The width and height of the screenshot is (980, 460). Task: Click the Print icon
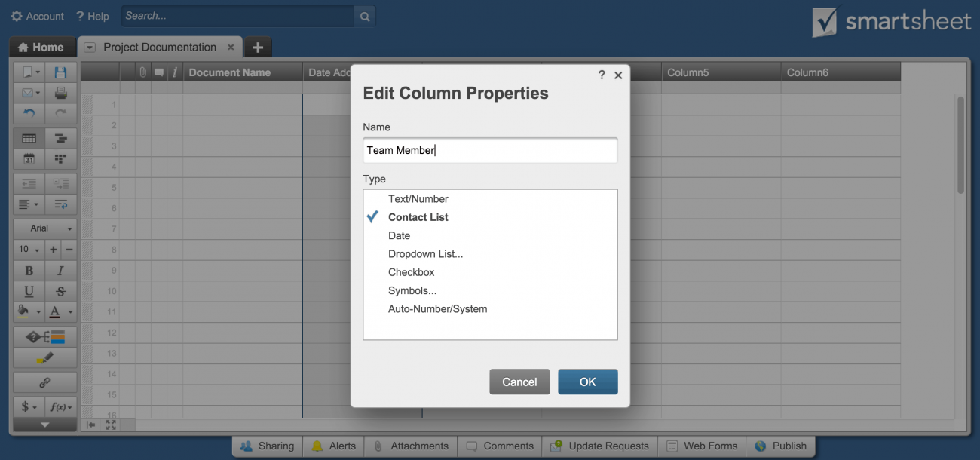[x=61, y=92]
